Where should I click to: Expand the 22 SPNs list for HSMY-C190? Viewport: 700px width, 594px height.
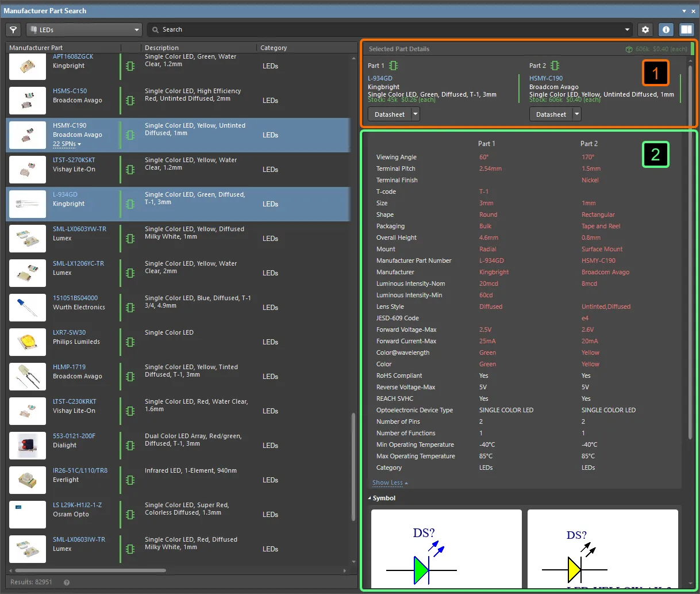pos(67,144)
